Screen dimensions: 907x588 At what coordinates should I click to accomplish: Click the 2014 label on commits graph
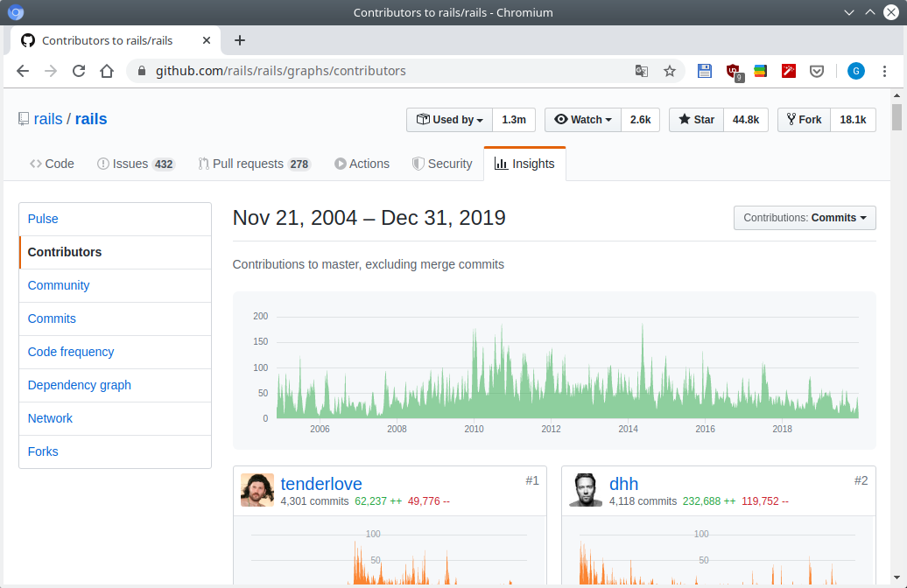pos(629,429)
